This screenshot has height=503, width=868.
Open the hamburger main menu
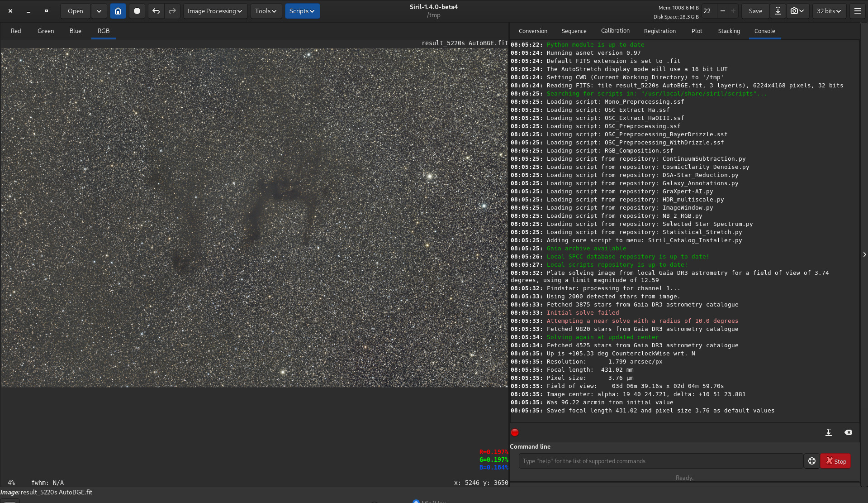pyautogui.click(x=857, y=11)
